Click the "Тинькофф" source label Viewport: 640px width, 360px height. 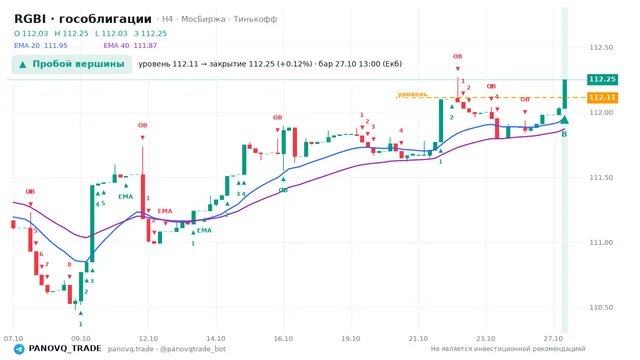pos(255,19)
